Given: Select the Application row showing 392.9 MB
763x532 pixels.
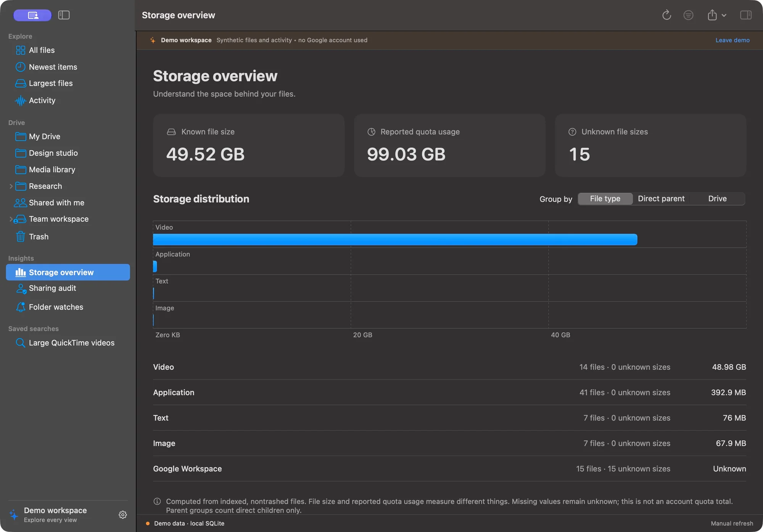Looking at the screenshot, I should pos(449,393).
